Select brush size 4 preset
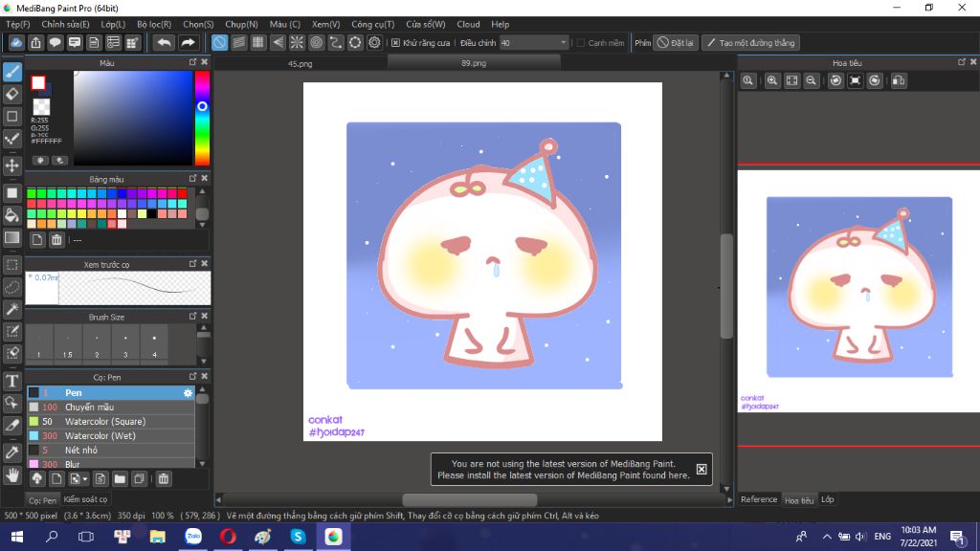980x551 pixels. click(x=154, y=344)
